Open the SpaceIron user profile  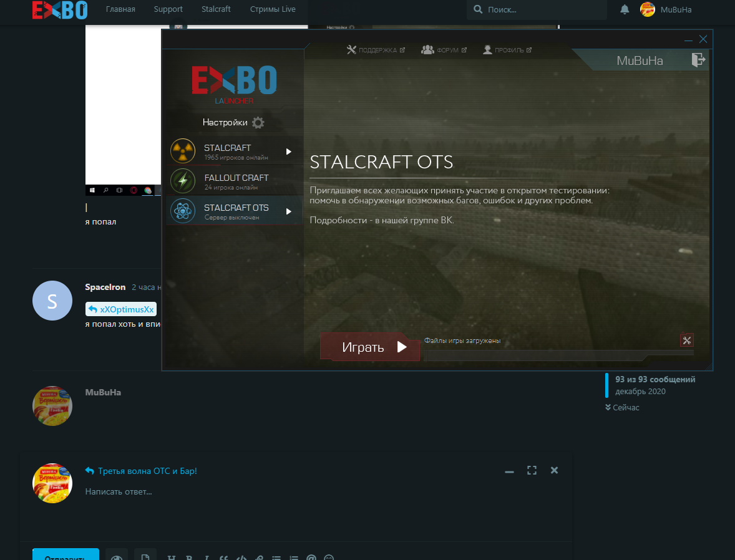click(x=105, y=287)
